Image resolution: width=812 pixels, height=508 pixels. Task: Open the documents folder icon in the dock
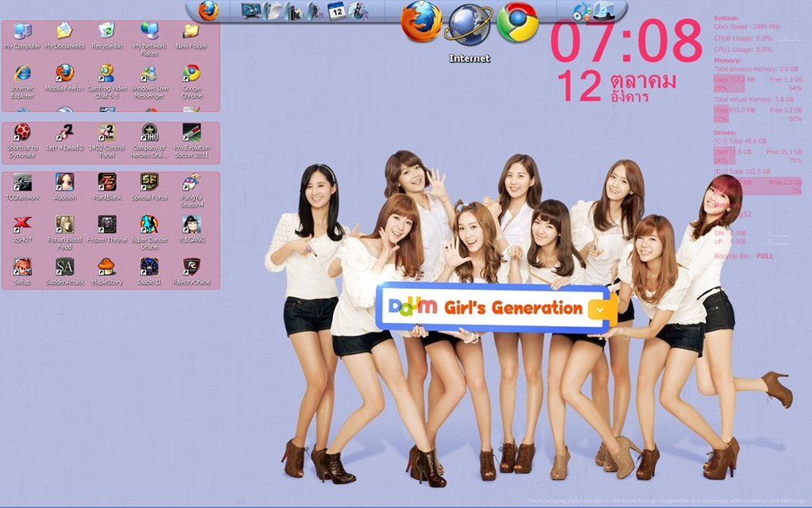click(273, 11)
